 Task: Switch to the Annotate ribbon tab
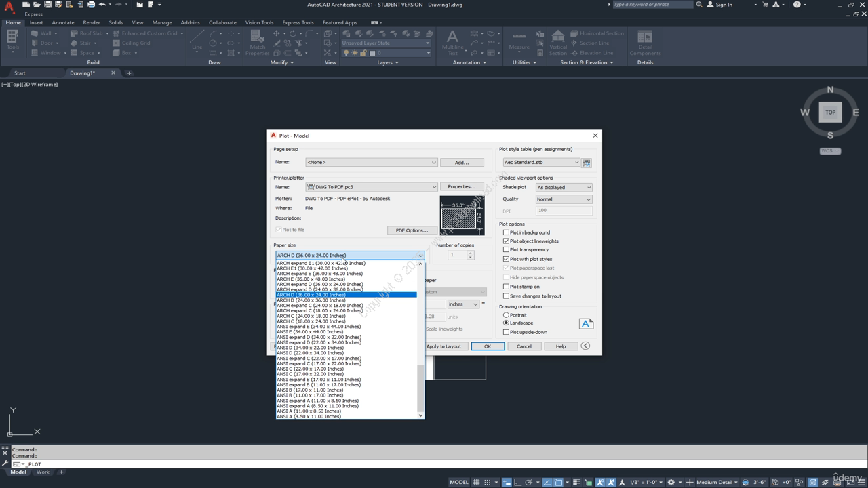tap(63, 22)
